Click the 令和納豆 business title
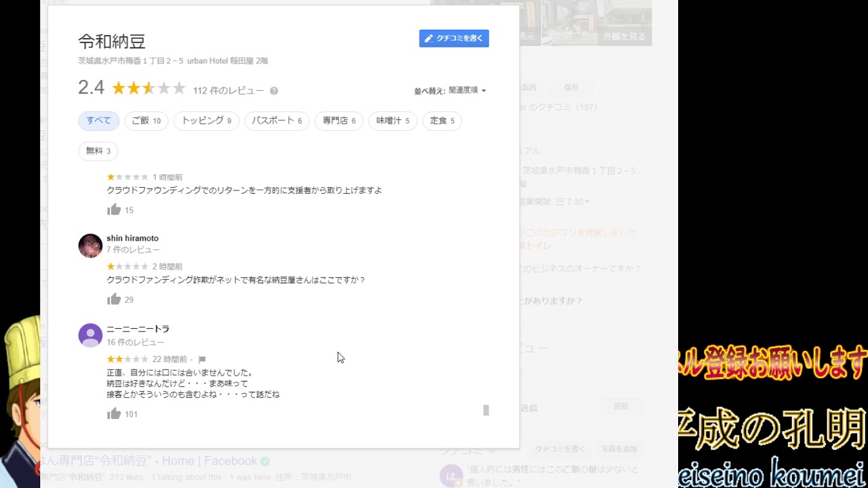 112,41
